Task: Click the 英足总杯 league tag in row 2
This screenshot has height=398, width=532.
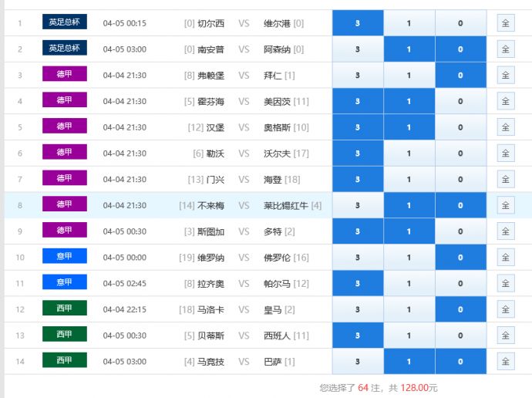Action: (x=65, y=49)
